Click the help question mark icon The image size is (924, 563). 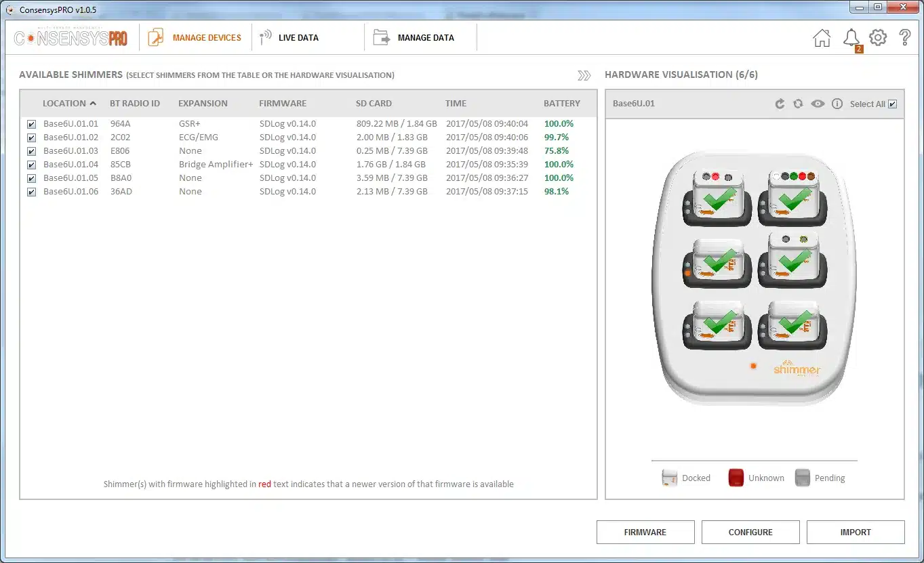pyautogui.click(x=905, y=38)
